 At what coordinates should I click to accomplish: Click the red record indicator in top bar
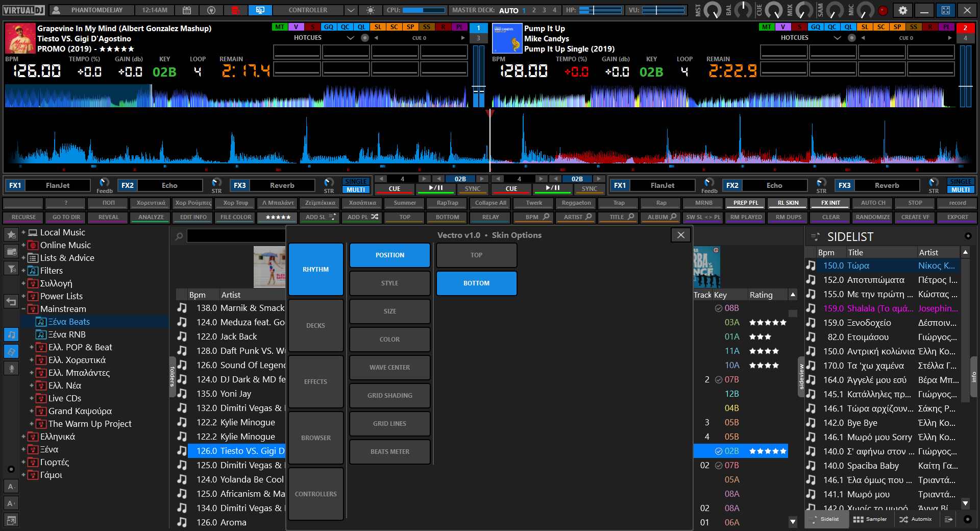pos(883,10)
